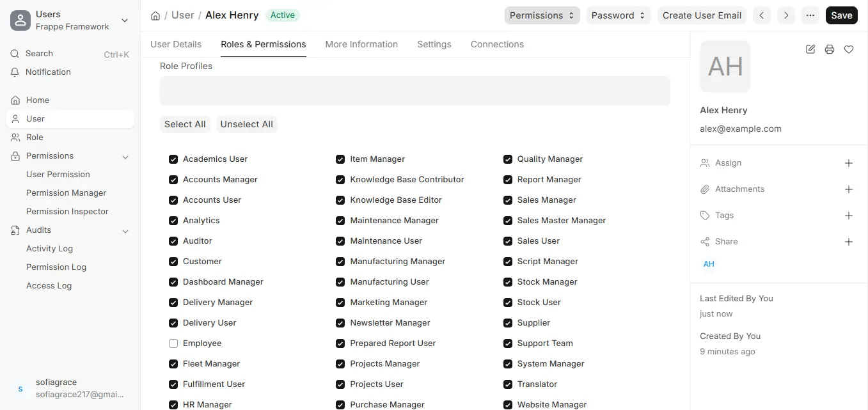The image size is (868, 410).
Task: Collapse the Audits sidebar section chevron
Action: tap(125, 231)
